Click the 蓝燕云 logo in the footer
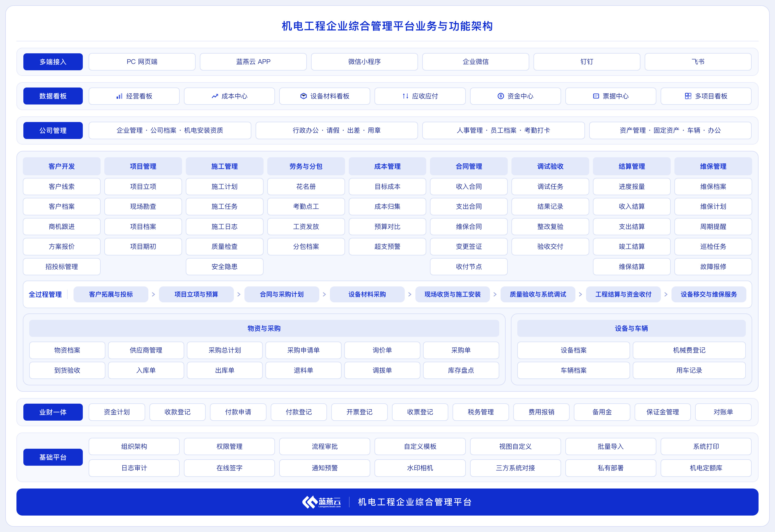Screen dimensions: 775x532 (321, 502)
